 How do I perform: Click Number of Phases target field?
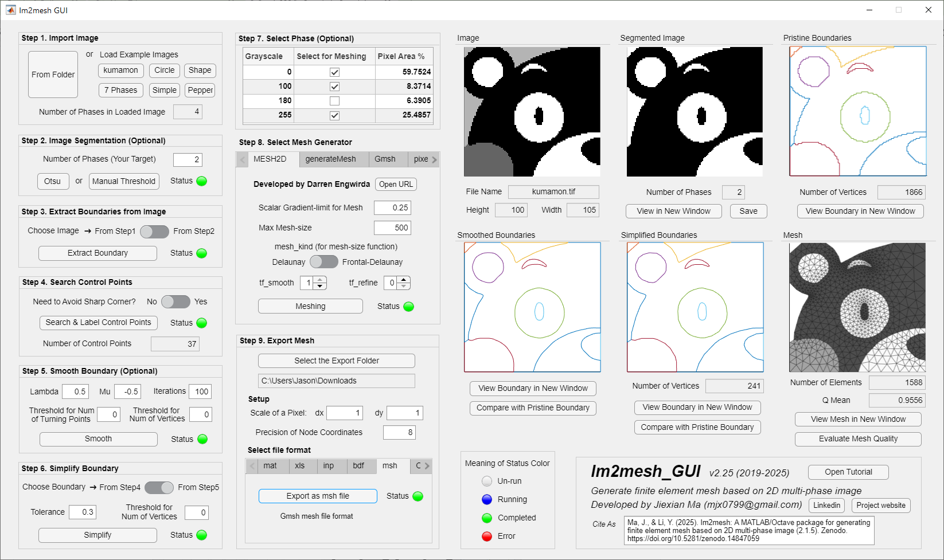click(188, 160)
